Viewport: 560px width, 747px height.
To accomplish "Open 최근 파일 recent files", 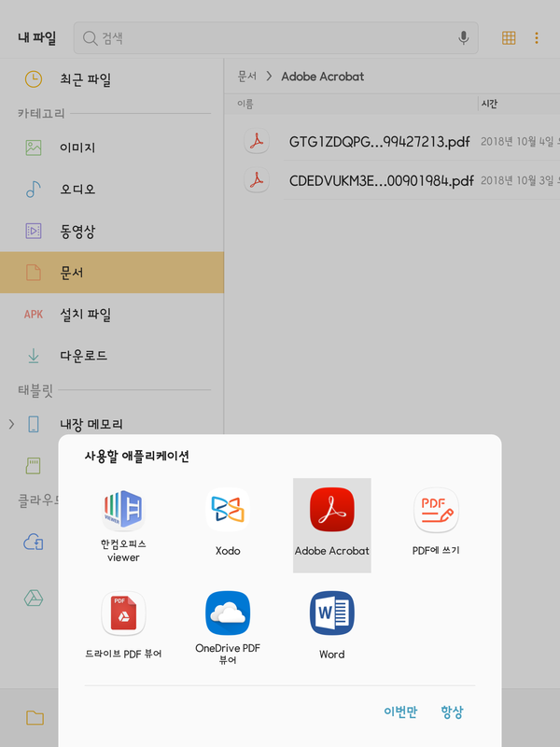I will [112, 79].
